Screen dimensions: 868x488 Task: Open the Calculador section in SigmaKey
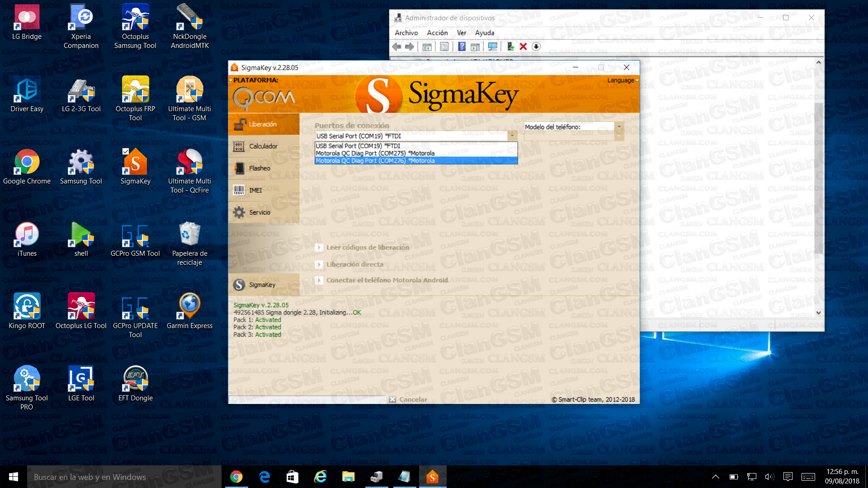pyautogui.click(x=264, y=146)
